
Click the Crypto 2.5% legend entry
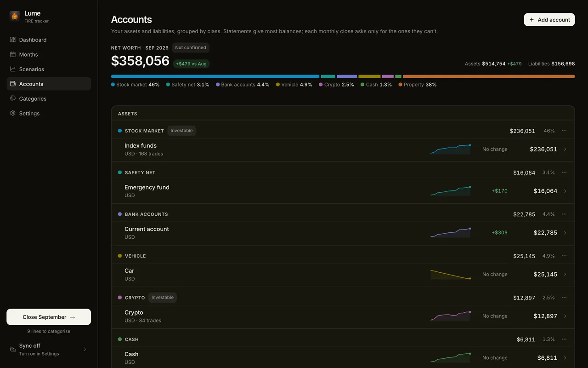click(336, 85)
